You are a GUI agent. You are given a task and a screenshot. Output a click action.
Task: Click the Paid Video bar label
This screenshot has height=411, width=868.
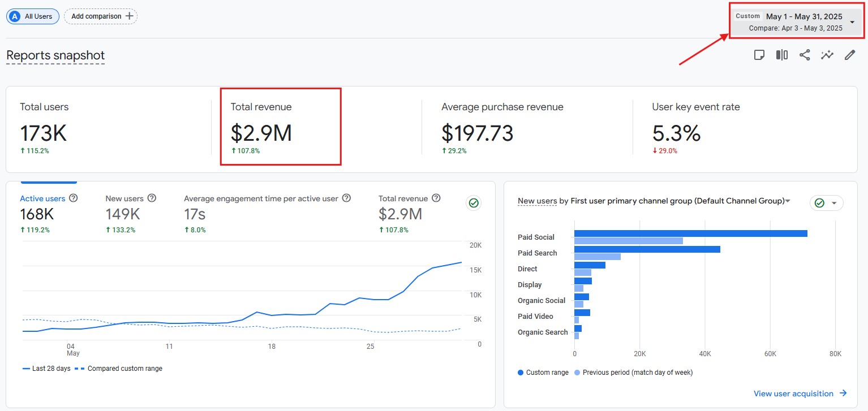[x=535, y=317]
